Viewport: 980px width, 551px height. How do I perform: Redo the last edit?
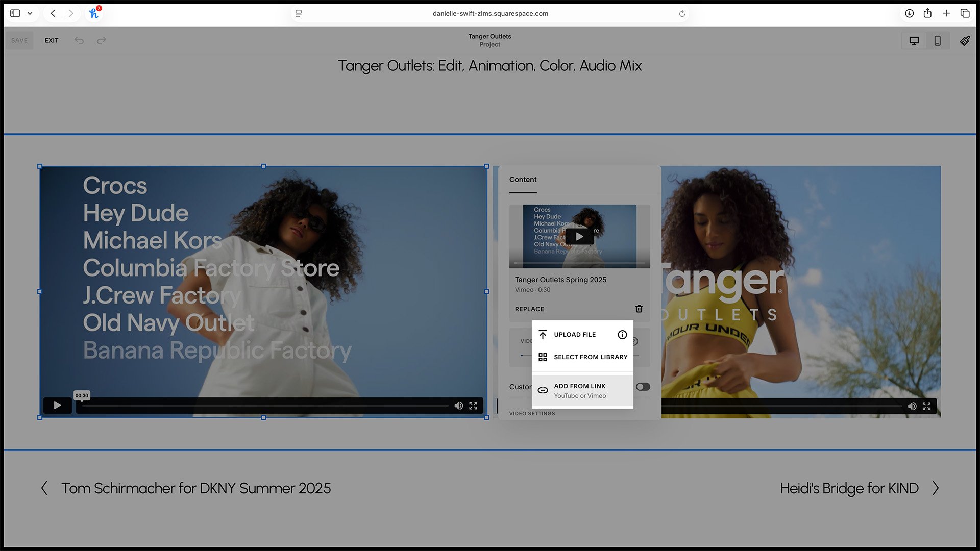pyautogui.click(x=102, y=40)
